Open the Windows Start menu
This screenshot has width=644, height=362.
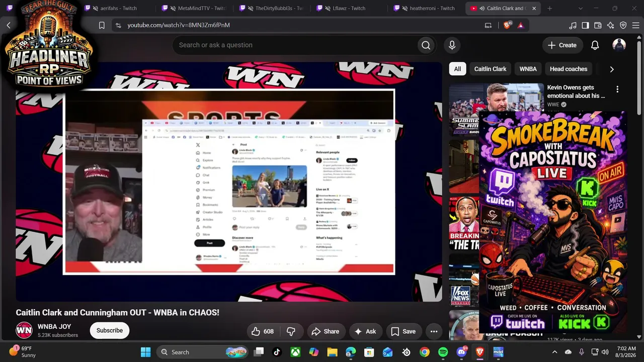point(146,352)
